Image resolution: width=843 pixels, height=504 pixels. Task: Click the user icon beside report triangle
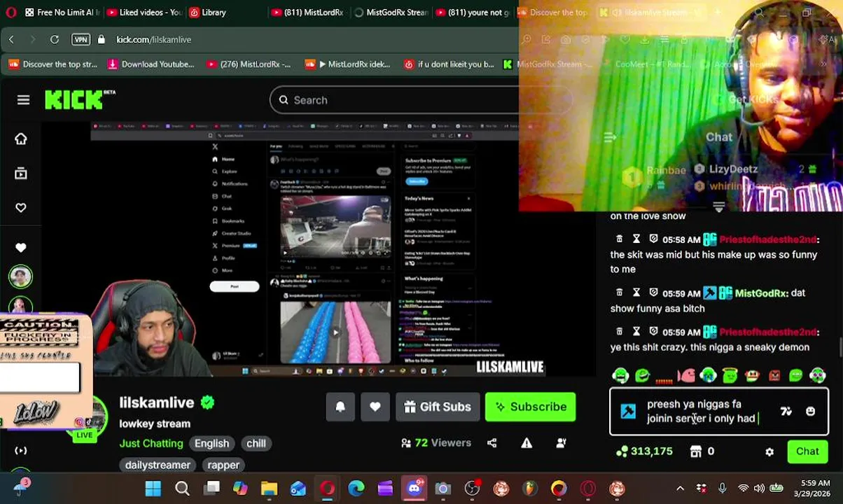pos(562,443)
